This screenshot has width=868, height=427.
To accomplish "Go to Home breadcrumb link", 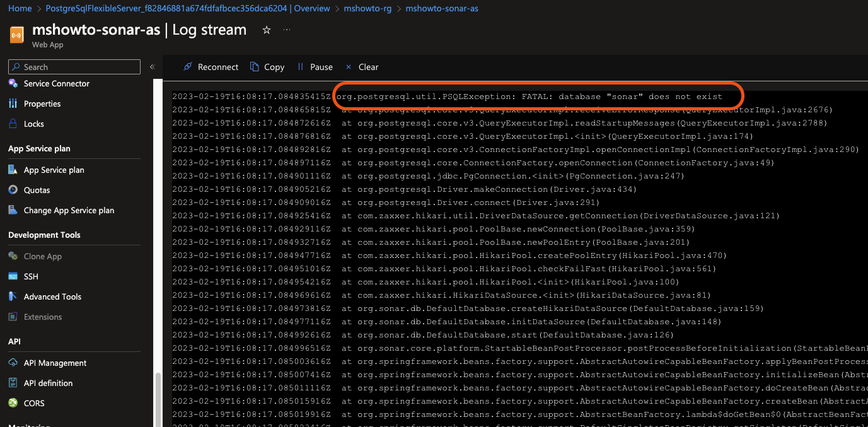I will pyautogui.click(x=20, y=8).
